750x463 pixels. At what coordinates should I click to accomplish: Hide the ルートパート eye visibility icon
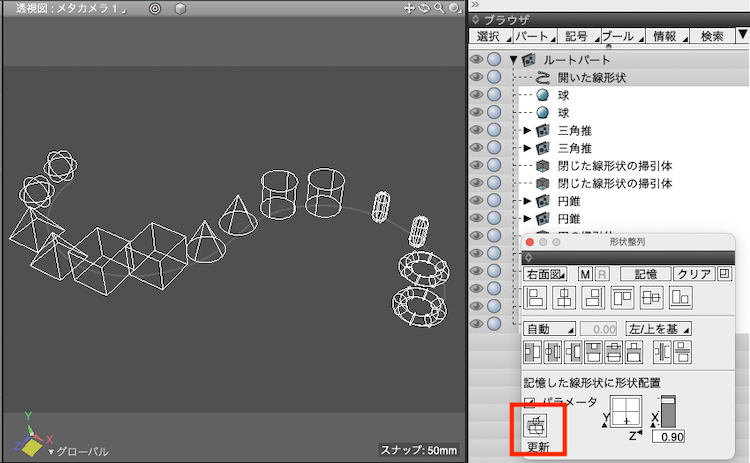[477, 60]
